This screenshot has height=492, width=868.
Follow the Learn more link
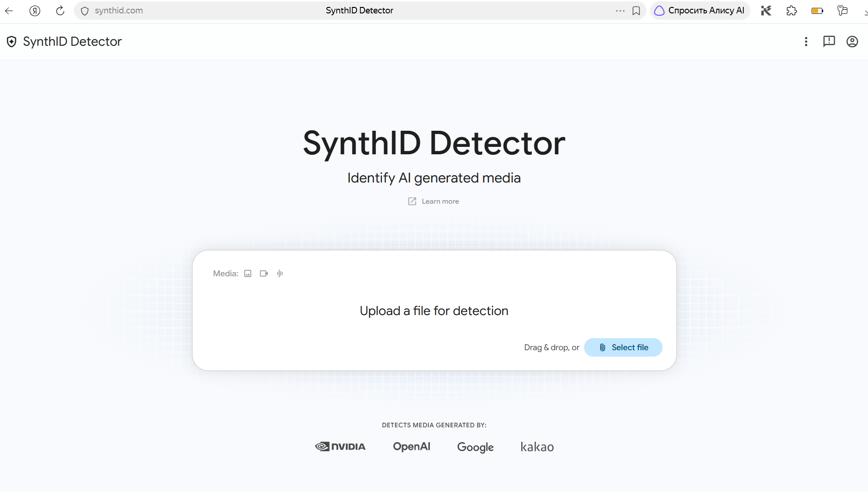[x=434, y=201]
